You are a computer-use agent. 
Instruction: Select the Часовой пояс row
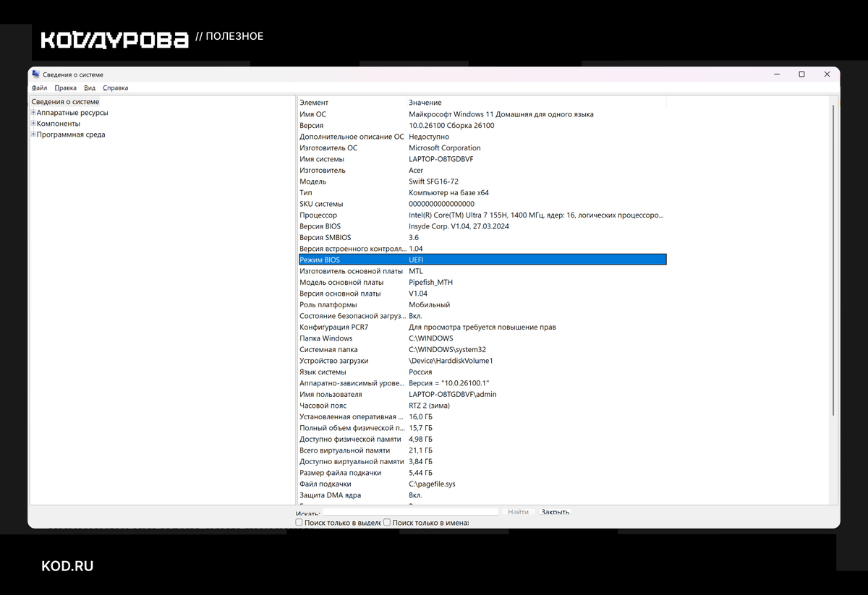point(482,406)
